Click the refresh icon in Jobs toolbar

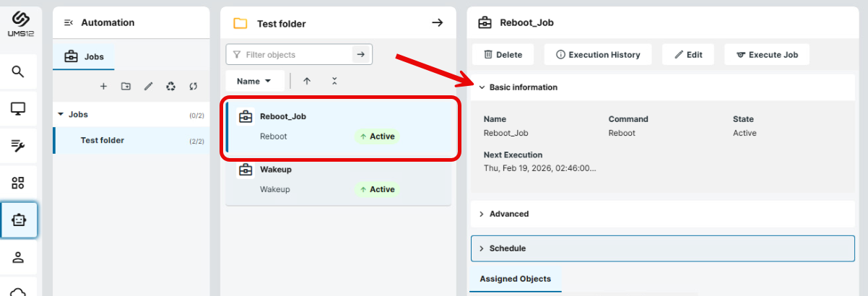point(193,87)
